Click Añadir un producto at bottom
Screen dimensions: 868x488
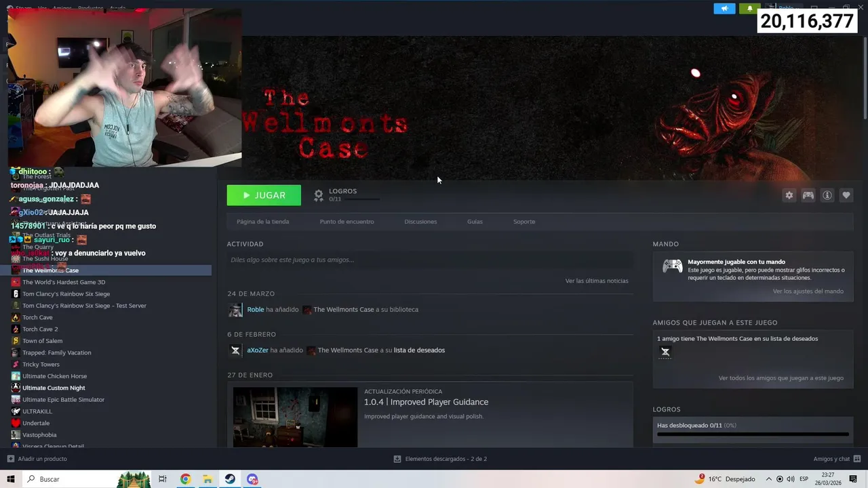(37, 459)
